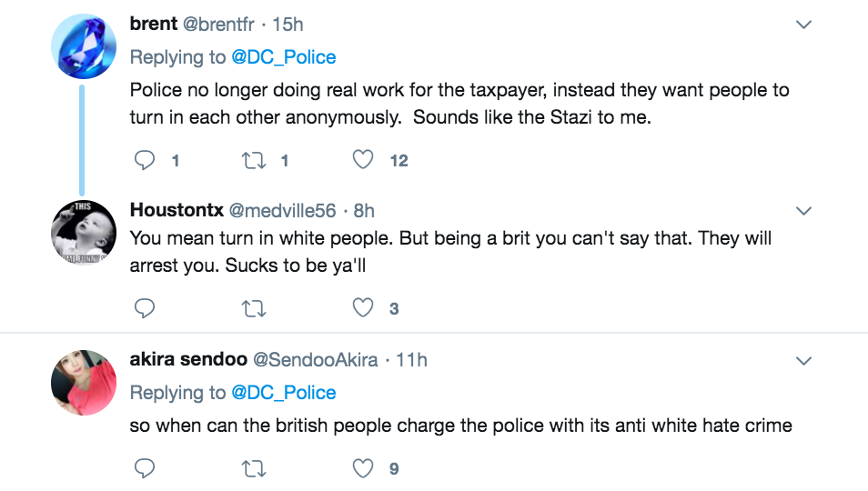Retweet Houstontx's tweet
This screenshot has width=868, height=491.
254,308
